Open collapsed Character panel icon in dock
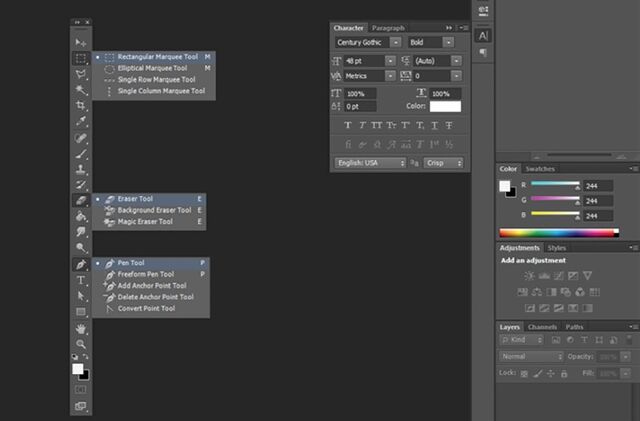This screenshot has height=421, width=640. [x=483, y=36]
